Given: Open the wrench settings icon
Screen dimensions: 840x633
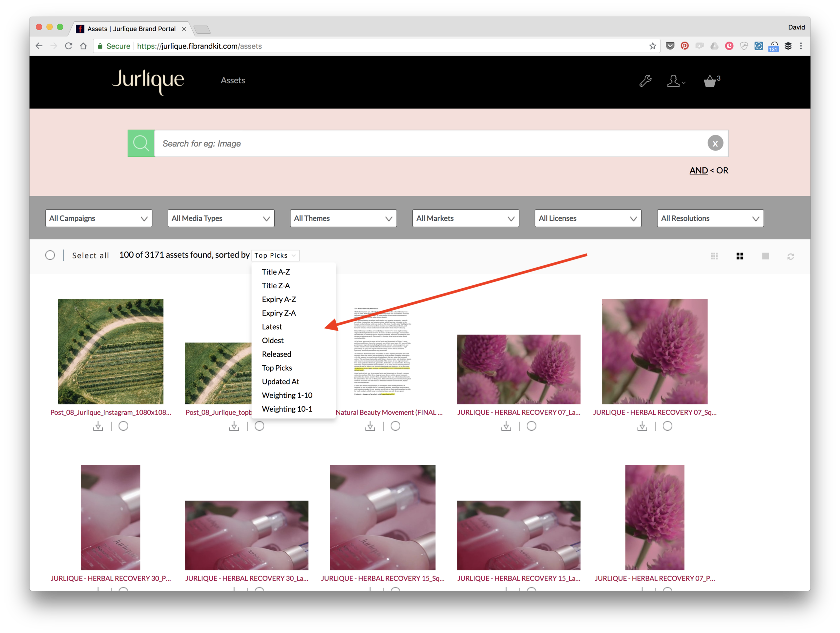Looking at the screenshot, I should (x=645, y=81).
